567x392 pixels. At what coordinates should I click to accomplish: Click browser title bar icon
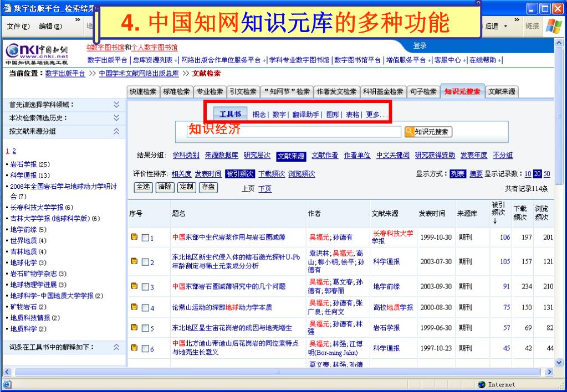[x=7, y=8]
